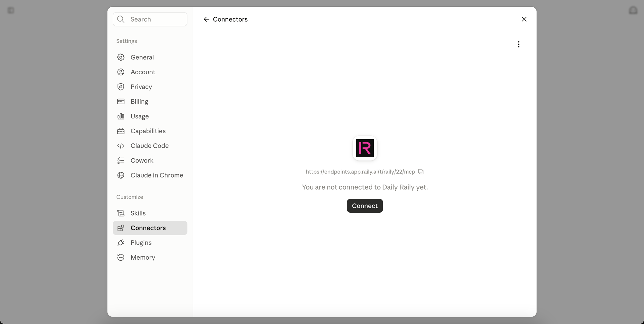Click the Search input field

[150, 19]
